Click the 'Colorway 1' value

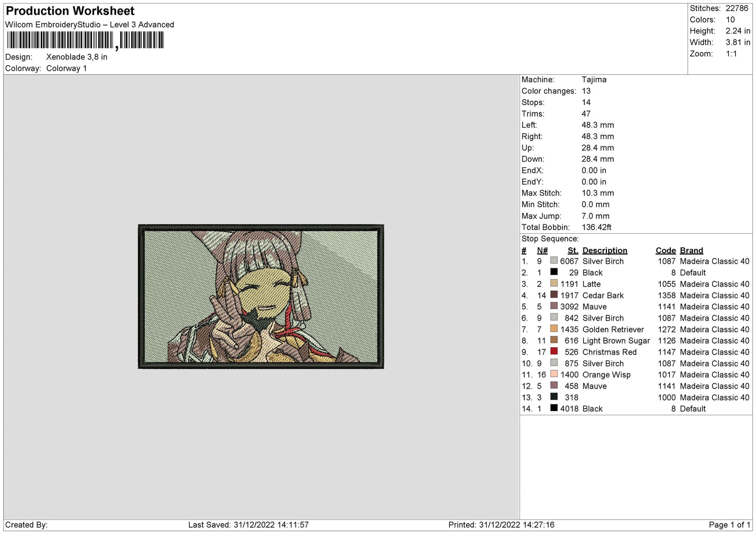66,69
